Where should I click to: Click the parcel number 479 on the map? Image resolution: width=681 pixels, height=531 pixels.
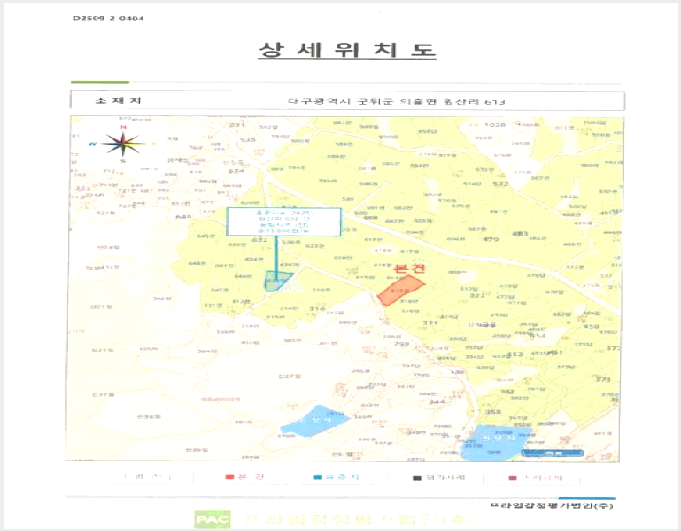click(x=491, y=239)
